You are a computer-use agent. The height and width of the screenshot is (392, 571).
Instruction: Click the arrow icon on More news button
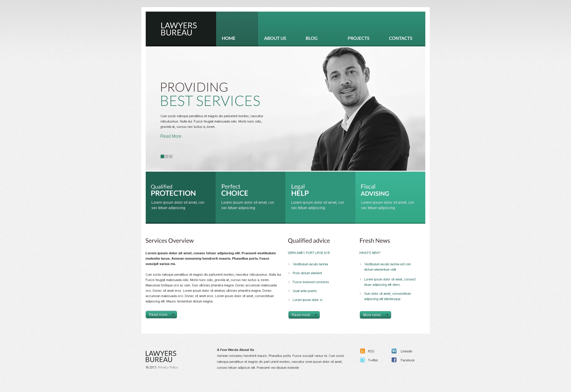click(388, 315)
